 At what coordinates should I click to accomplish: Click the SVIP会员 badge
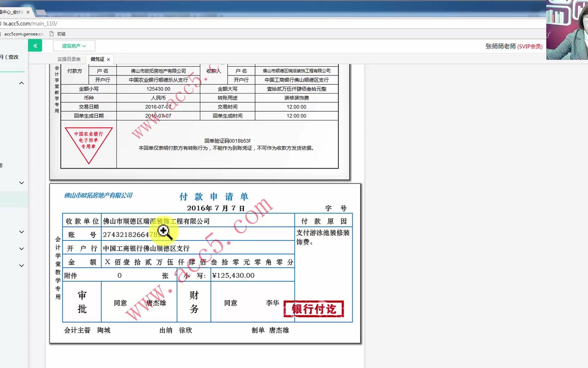(530, 46)
